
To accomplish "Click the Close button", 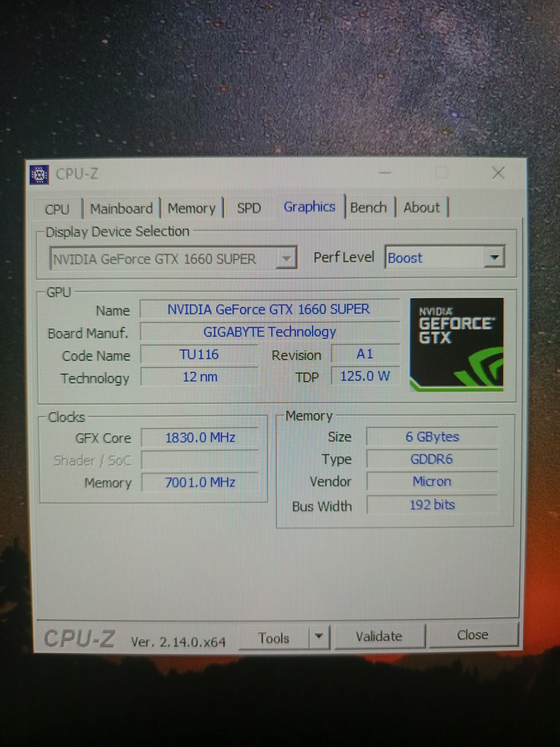I will (x=473, y=635).
